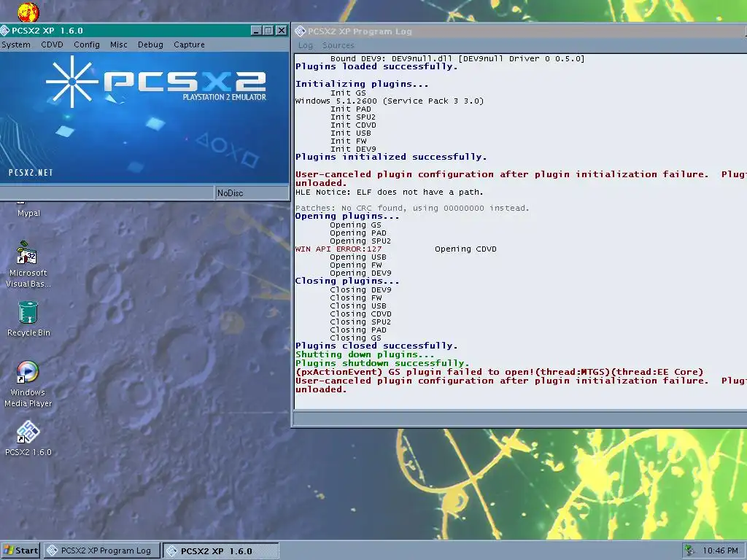
Task: Click the 'Windows 5.1.2600 (Service Pack 3 3.0)' line
Action: (390, 101)
